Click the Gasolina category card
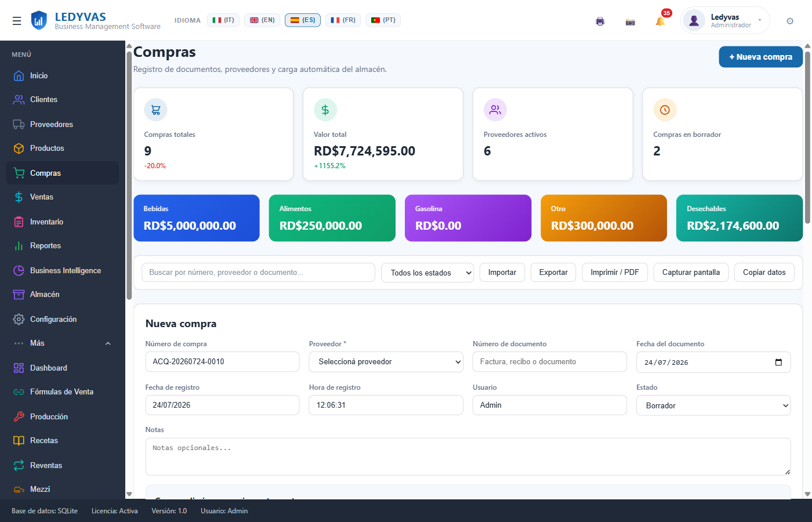 (x=468, y=218)
